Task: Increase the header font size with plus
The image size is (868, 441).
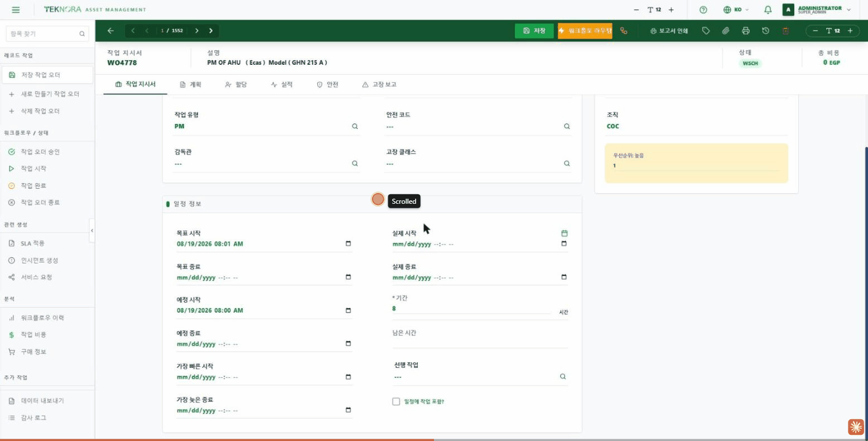Action: (x=671, y=9)
